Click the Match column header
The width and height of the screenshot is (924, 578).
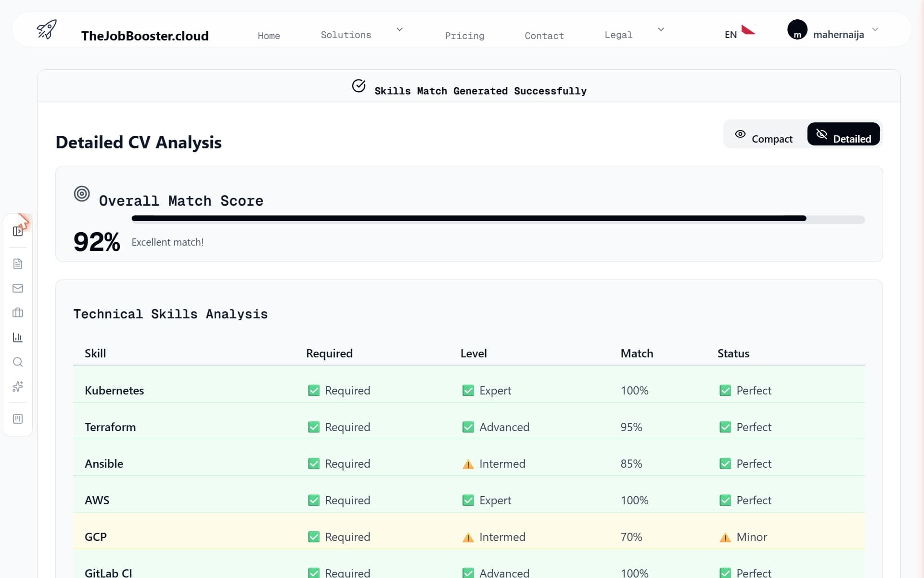(637, 353)
